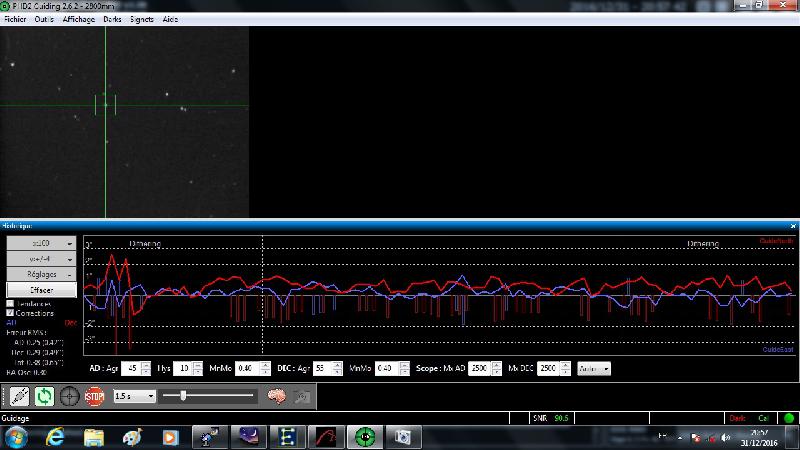Click the Mx DEC value field

coord(549,368)
